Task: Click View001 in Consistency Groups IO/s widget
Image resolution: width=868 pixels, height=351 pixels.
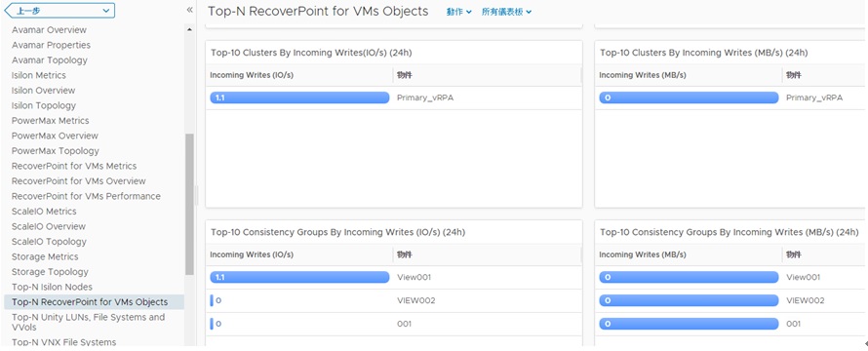Action: [414, 277]
